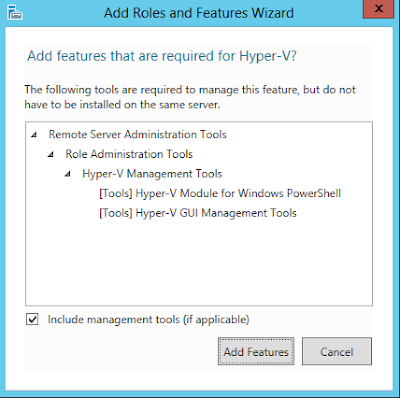Click the wizard title bar text
This screenshot has width=400, height=398.
click(x=199, y=13)
